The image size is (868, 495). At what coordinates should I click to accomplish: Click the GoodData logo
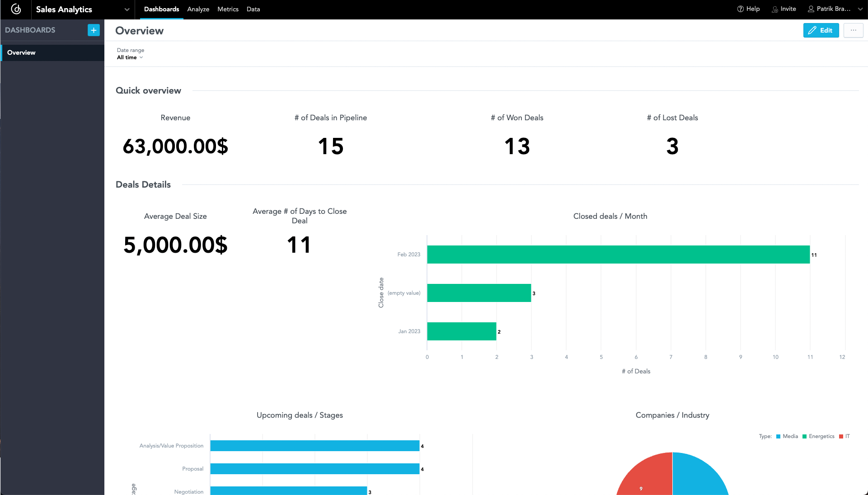[16, 9]
